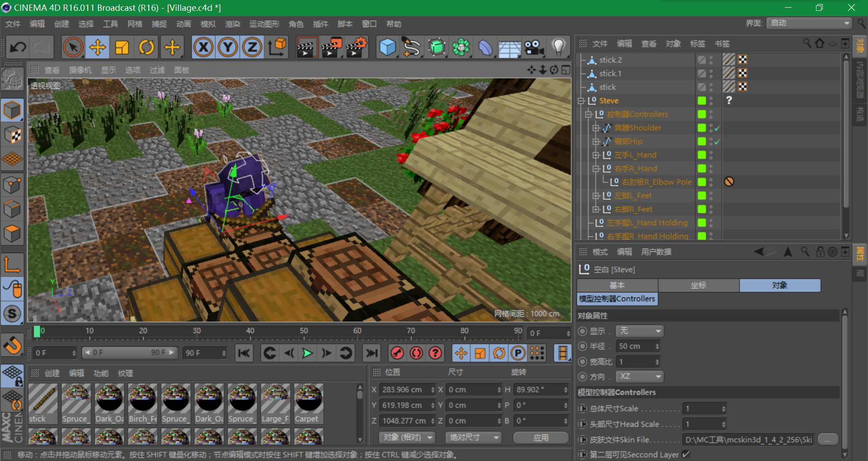This screenshot has height=461, width=868.
Task: Select the Live Selection tool
Action: click(x=73, y=47)
